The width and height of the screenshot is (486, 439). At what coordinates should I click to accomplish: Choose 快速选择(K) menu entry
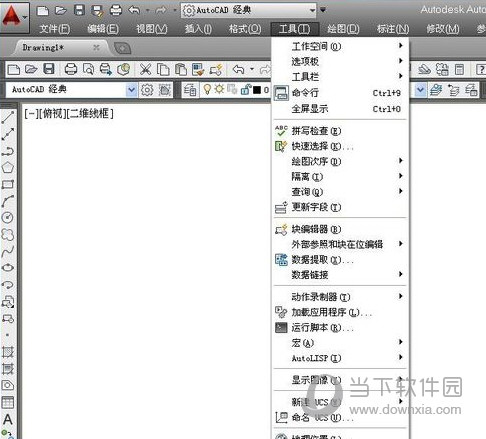coord(341,146)
